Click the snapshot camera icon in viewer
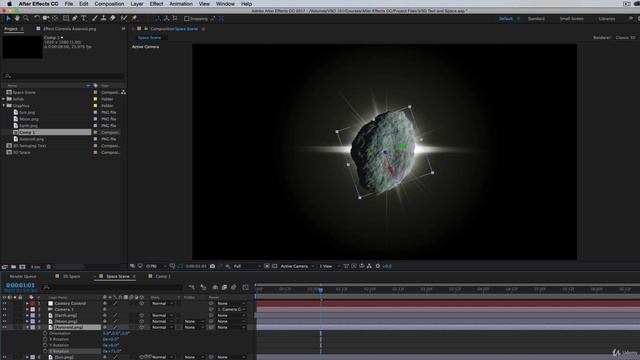Image resolution: width=640 pixels, height=360 pixels. [x=212, y=266]
